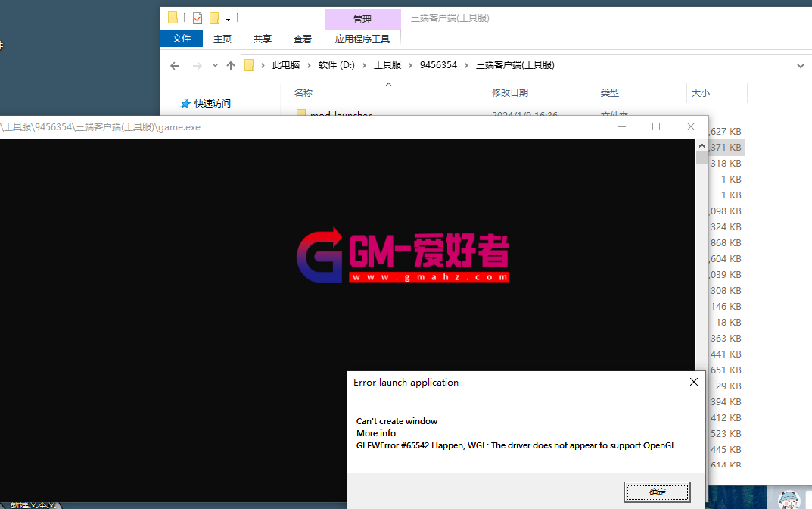Click the game.exe console window scrollbar thumb
812x509 pixels.
coord(702,158)
